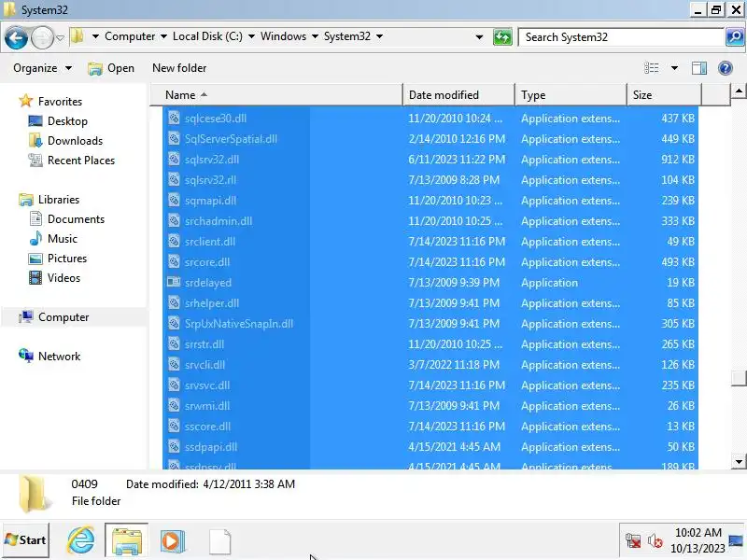Change your view icon

pos(651,68)
